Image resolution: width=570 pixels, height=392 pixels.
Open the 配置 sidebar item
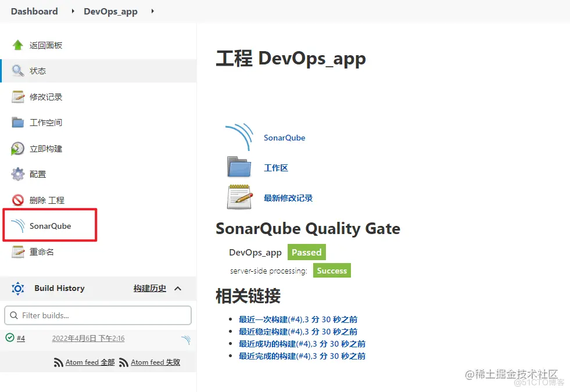point(38,174)
